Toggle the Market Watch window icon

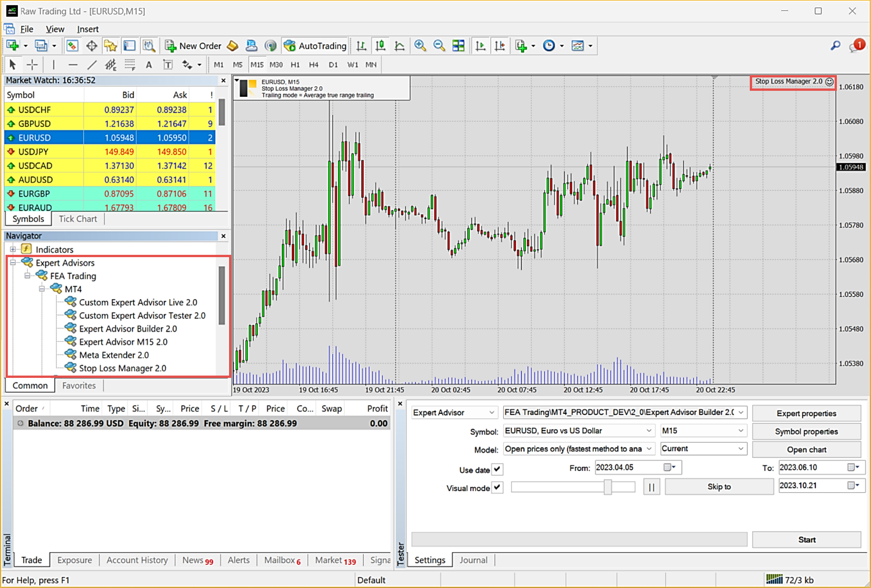point(72,46)
